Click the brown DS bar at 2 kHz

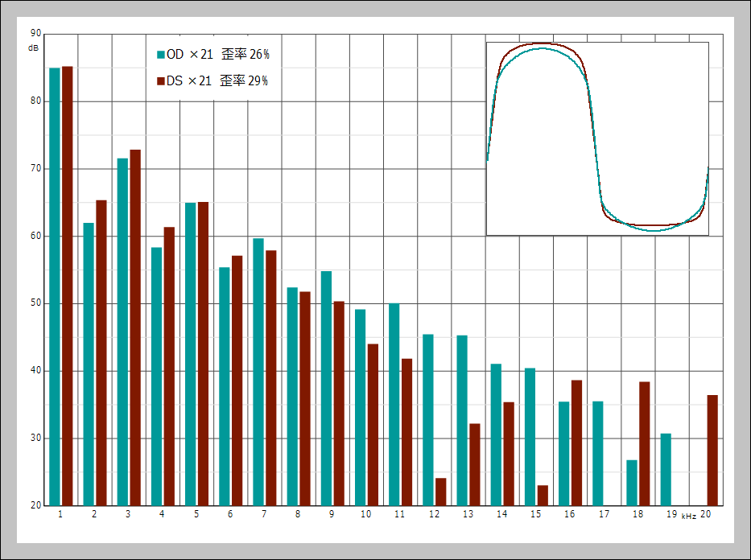[101, 352]
